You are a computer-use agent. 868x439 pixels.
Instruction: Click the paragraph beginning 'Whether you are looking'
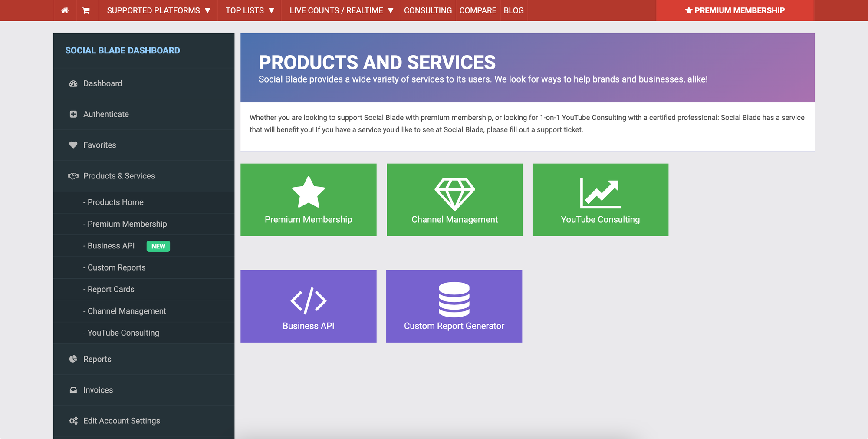click(527, 124)
